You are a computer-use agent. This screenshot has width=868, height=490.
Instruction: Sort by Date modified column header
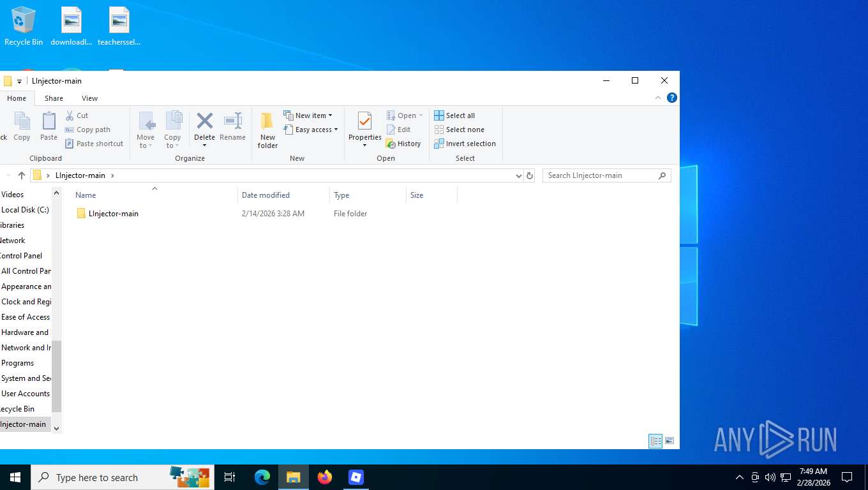pos(266,195)
